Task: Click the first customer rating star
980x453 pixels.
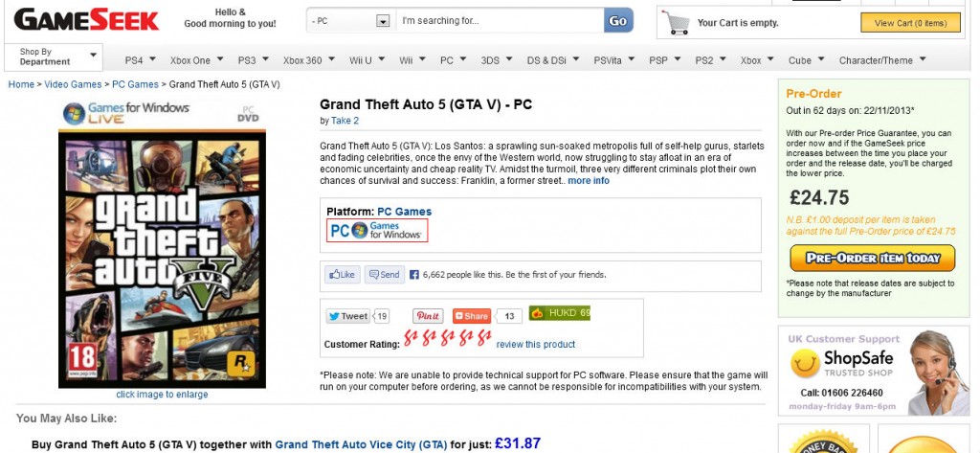Action: pos(410,338)
